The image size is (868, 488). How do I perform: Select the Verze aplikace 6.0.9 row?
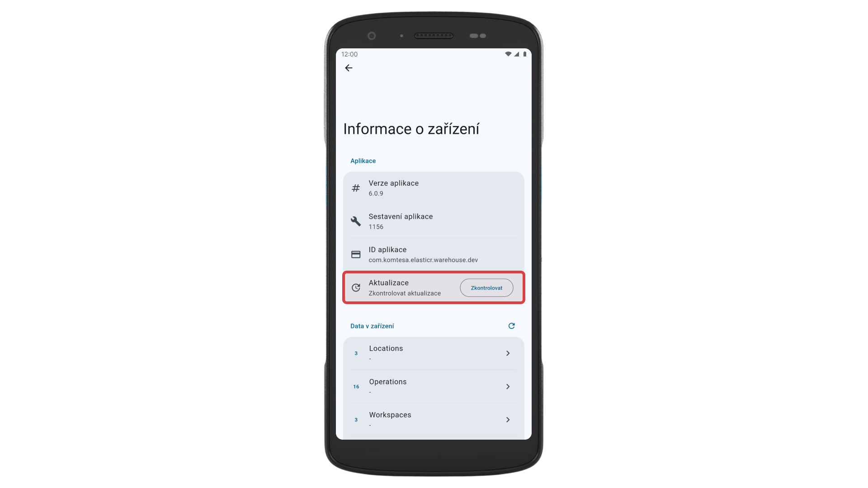(434, 188)
